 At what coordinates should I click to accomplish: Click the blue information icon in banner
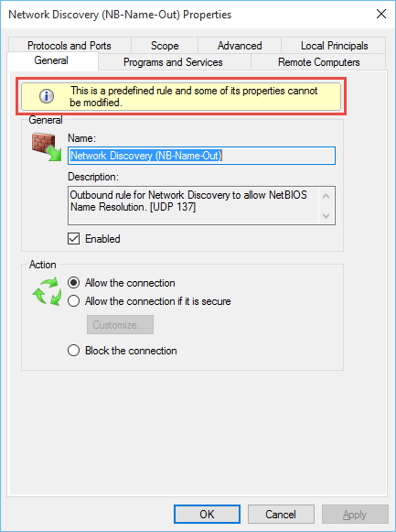[x=47, y=96]
